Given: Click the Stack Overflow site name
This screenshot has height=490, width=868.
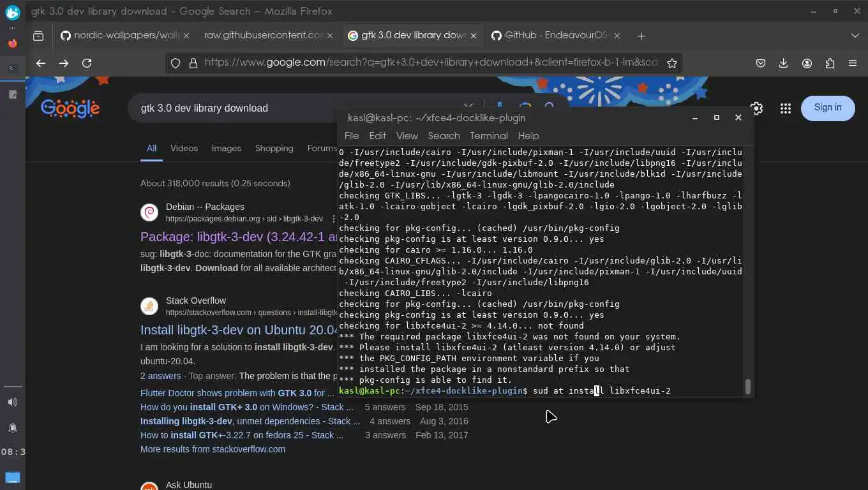Looking at the screenshot, I should [196, 301].
